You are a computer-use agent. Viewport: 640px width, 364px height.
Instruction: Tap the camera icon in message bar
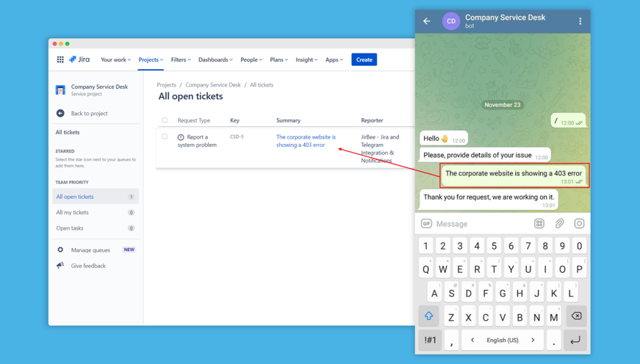tap(579, 224)
